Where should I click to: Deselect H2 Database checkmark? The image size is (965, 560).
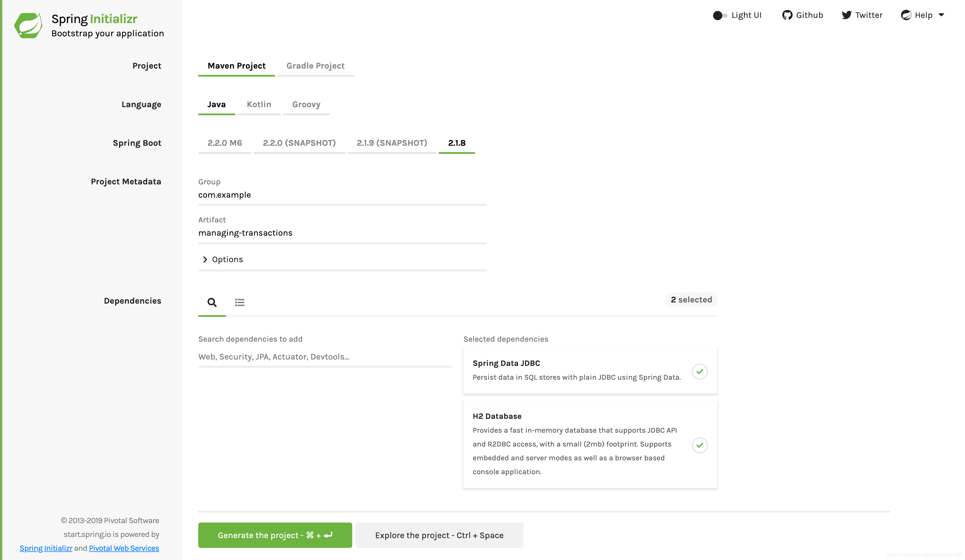(699, 445)
